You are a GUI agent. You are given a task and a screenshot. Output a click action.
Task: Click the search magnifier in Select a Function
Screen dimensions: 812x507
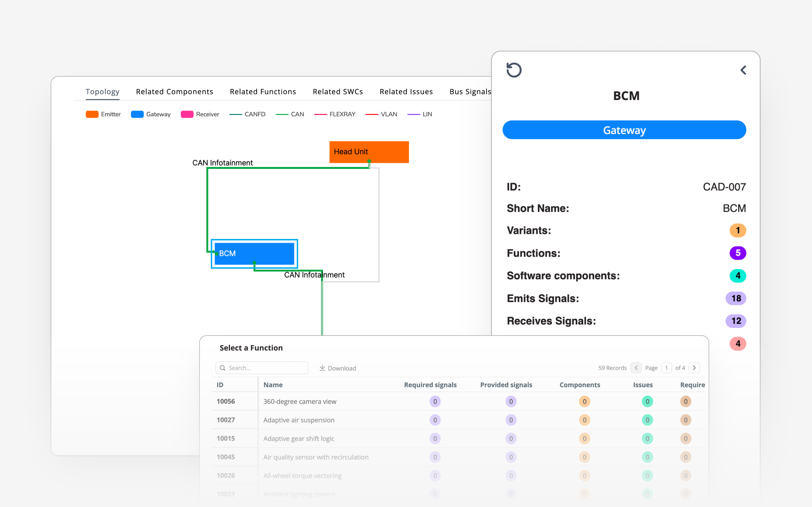(223, 368)
